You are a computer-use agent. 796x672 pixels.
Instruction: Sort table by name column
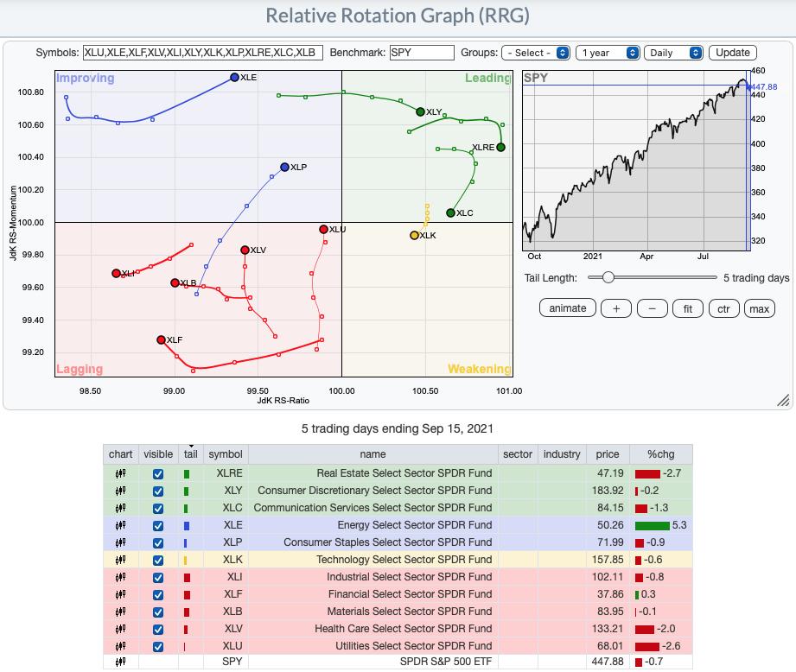click(x=373, y=454)
